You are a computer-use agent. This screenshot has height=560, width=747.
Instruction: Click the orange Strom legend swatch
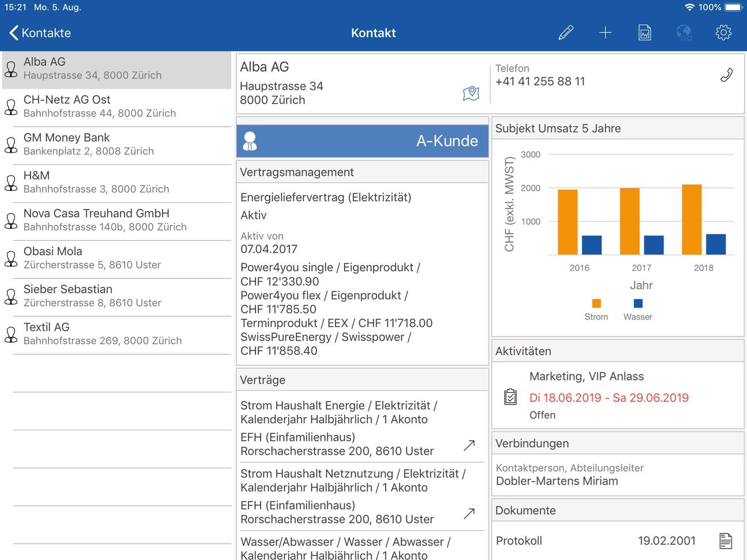(x=597, y=303)
